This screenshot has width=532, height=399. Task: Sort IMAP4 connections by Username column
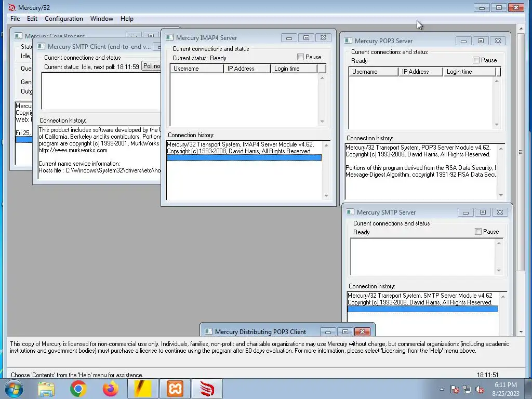(197, 69)
